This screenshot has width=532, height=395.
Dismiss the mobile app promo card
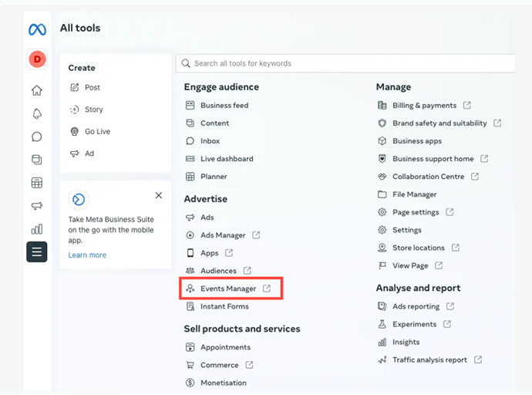(x=159, y=196)
